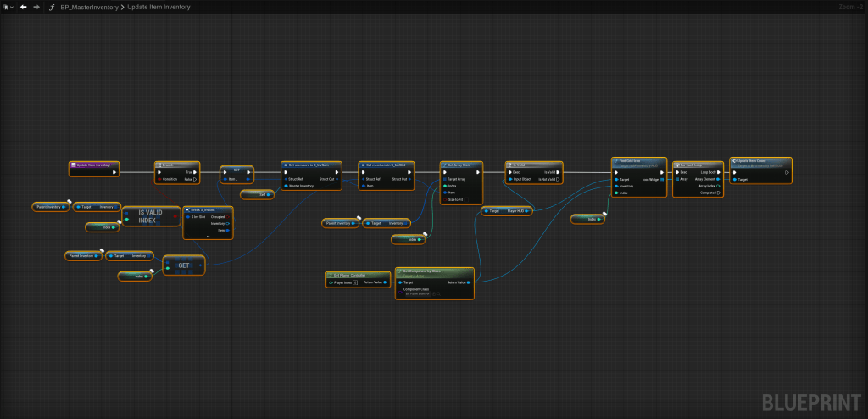This screenshot has height=419, width=868.
Task: Click the back navigation arrow
Action: tap(24, 7)
